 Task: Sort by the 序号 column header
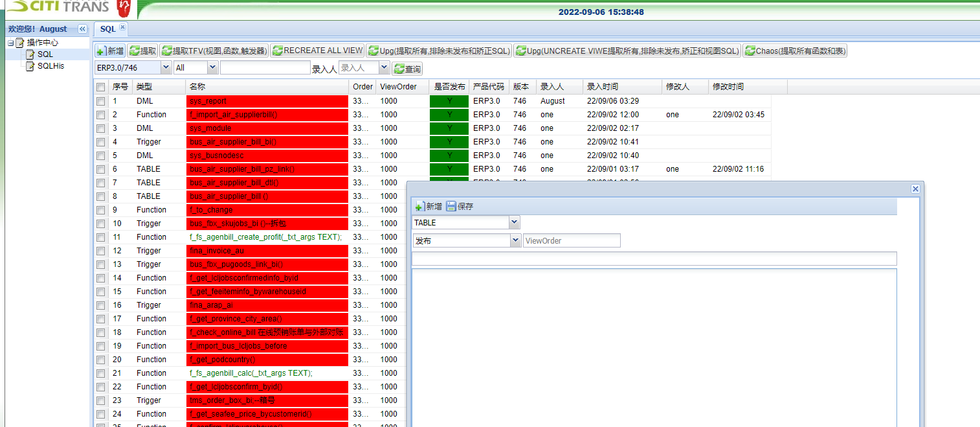(x=120, y=87)
